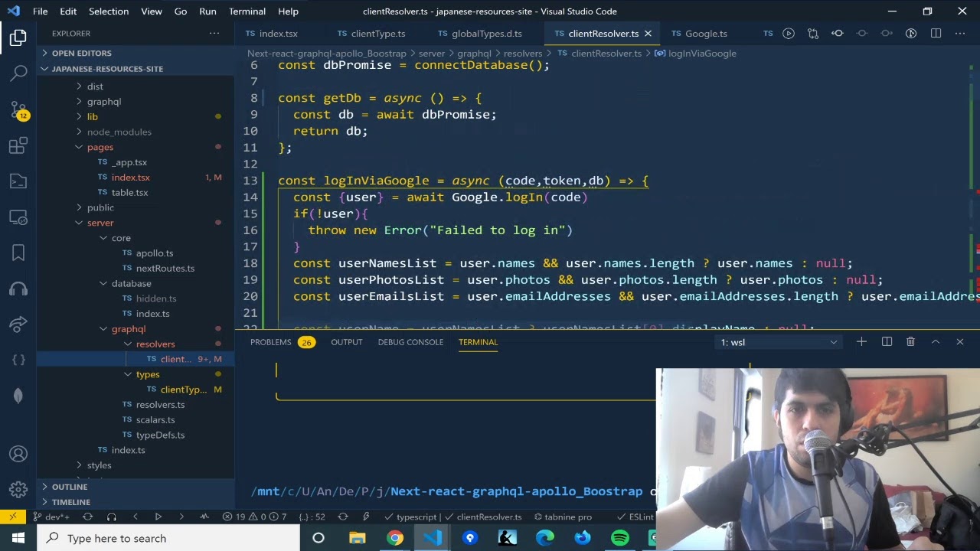Screen dimensions: 980x551
Task: Click the Windows search box on taskbar
Action: point(168,538)
